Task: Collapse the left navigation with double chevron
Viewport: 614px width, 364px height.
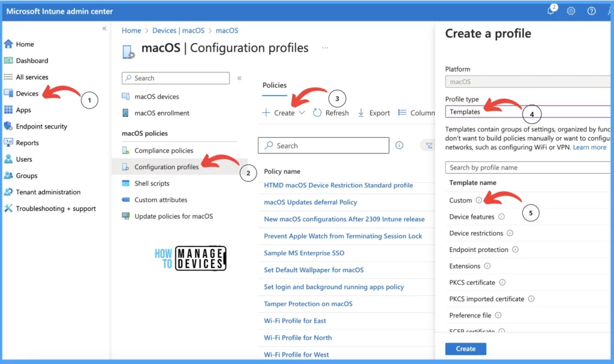Action: tap(104, 28)
